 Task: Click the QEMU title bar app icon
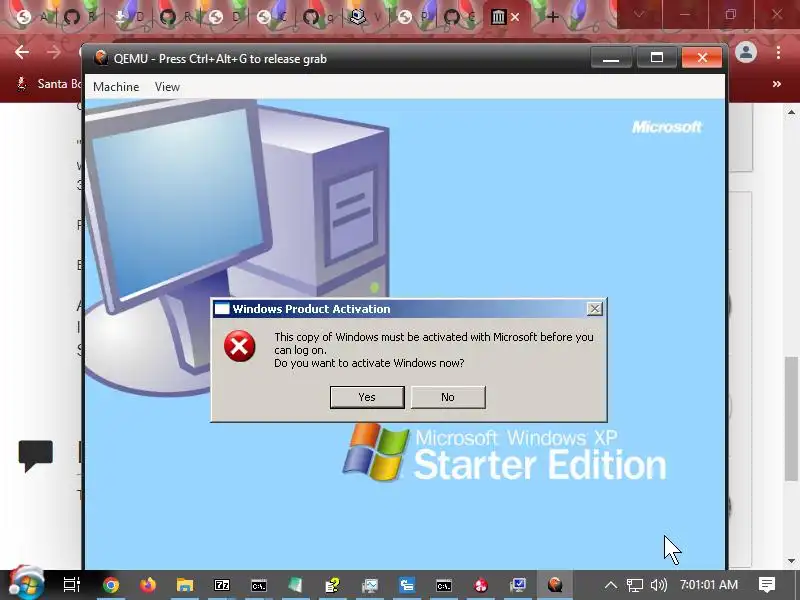pos(101,58)
